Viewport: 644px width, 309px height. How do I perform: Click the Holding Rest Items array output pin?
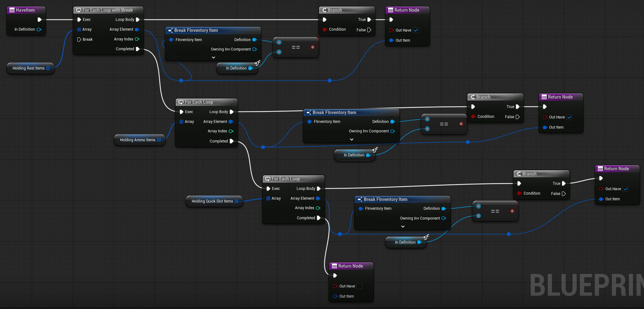coord(48,68)
